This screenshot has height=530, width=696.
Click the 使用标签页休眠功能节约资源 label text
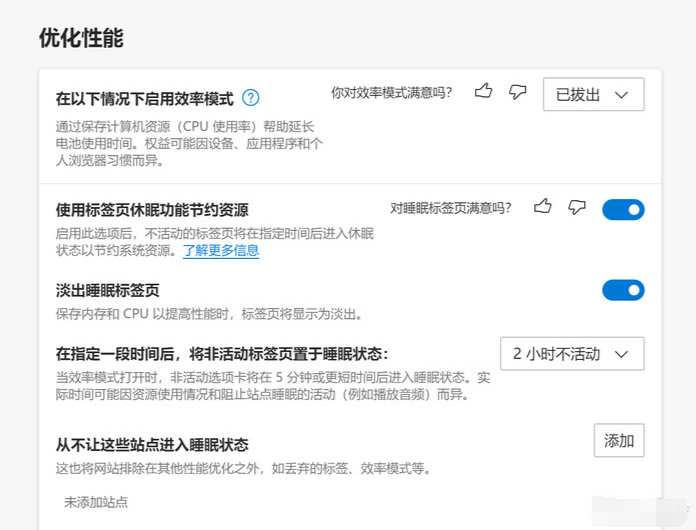[x=152, y=210]
